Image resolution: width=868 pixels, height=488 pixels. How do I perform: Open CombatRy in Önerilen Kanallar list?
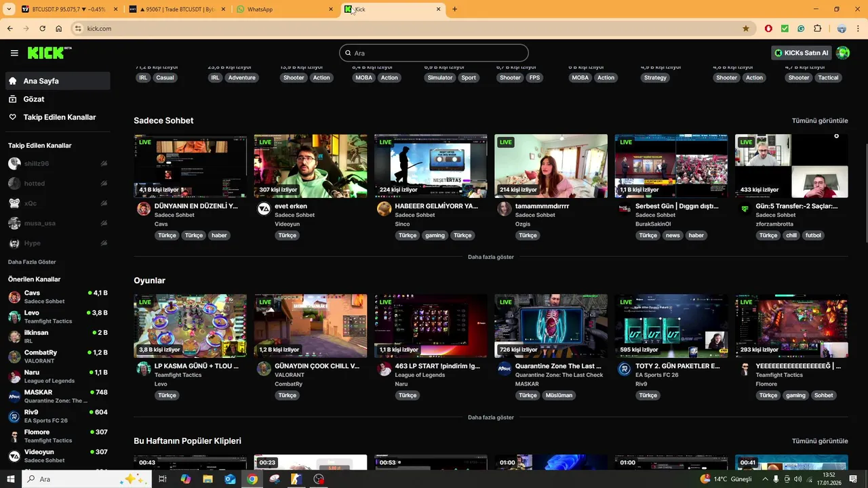(58, 357)
